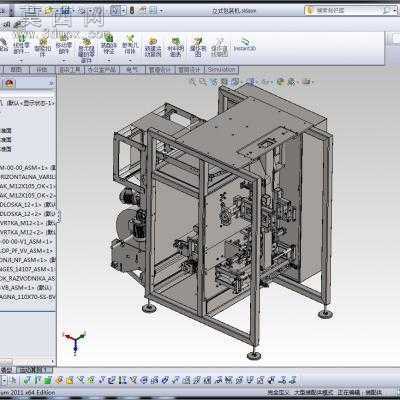Select ONJI_NF_ASM<1> in the tree
This screenshot has width=400, height=400.
[28, 259]
